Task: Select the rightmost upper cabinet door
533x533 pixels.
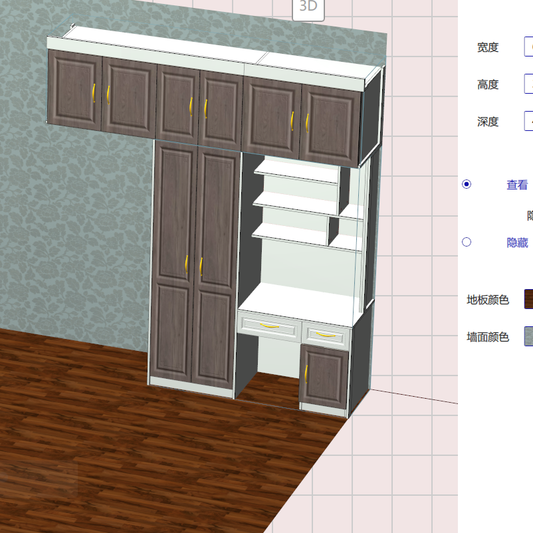Action: pos(330,125)
